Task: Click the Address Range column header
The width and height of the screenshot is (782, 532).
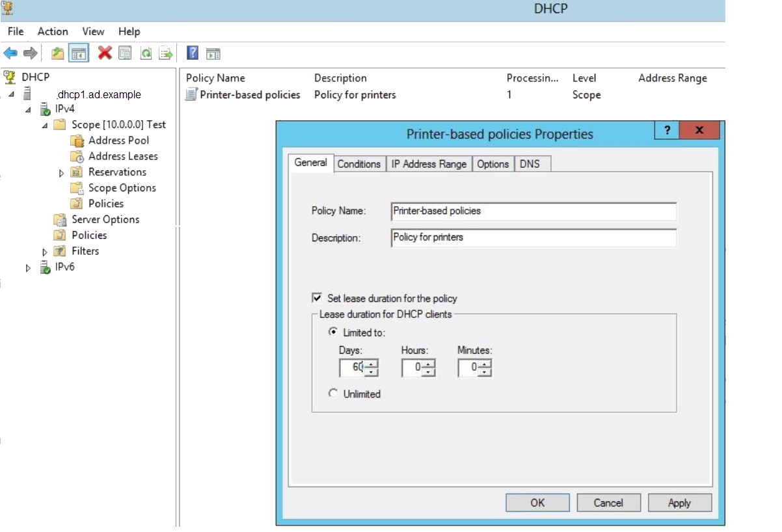Action: coord(673,78)
